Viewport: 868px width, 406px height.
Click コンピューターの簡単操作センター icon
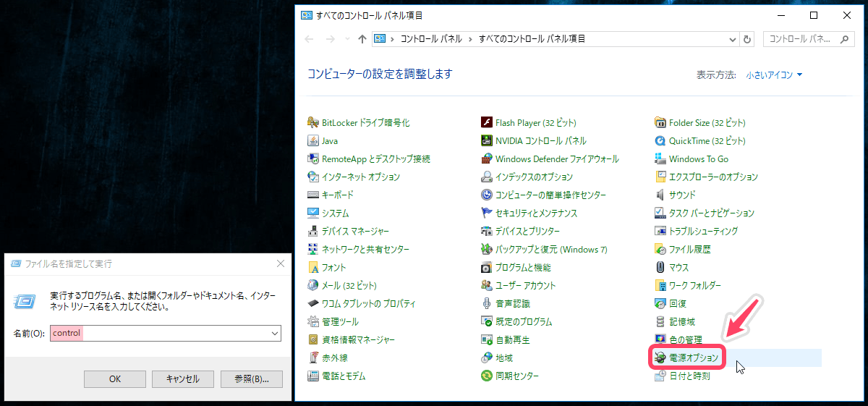[x=487, y=195]
